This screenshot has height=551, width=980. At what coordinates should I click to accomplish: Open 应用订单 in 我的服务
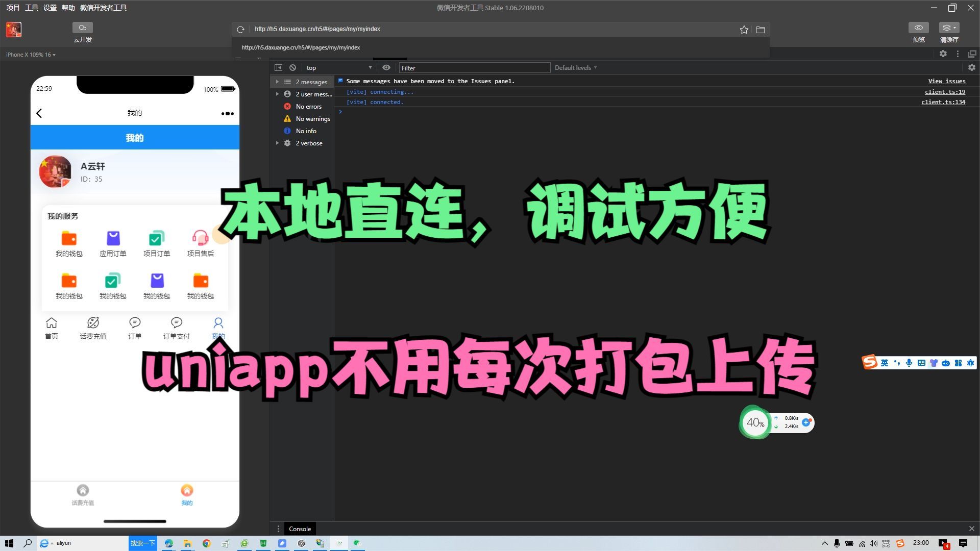pos(113,244)
